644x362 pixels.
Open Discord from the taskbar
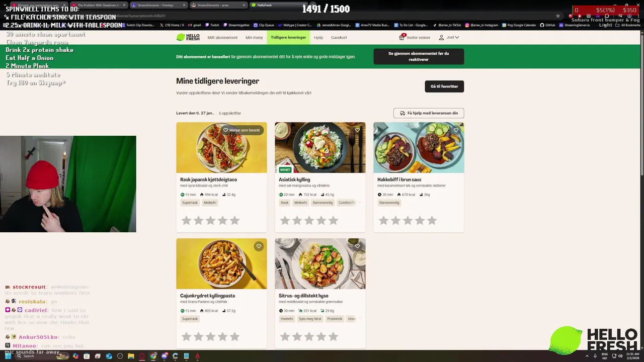point(164,356)
